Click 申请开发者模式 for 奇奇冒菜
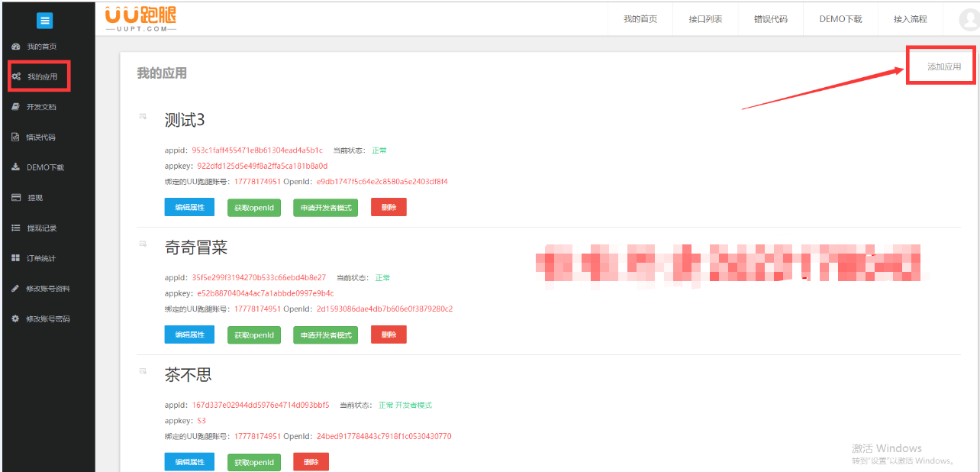Screen dimensions: 980x472 [x=326, y=335]
